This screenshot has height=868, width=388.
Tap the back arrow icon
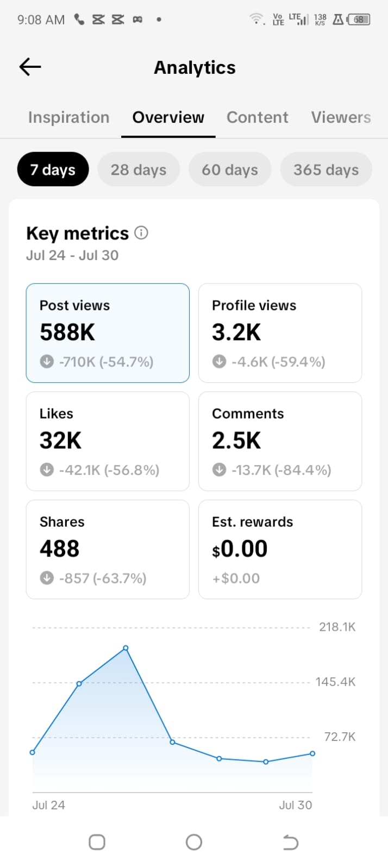pyautogui.click(x=30, y=67)
